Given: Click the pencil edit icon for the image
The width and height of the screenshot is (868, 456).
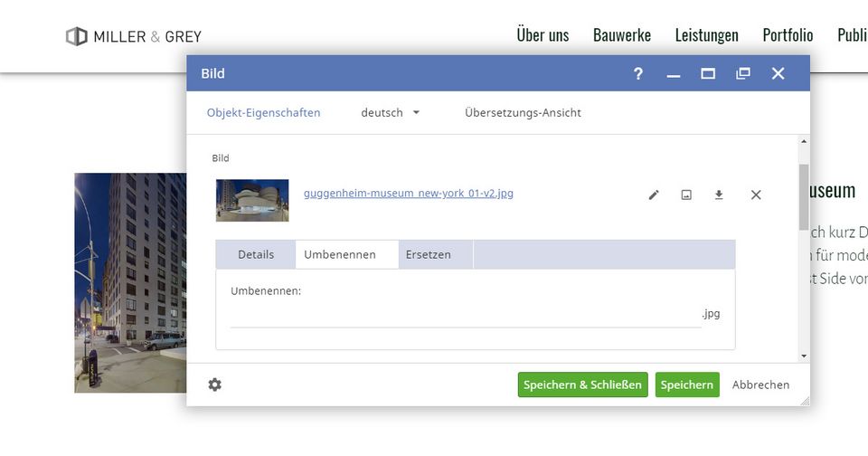Looking at the screenshot, I should (654, 195).
